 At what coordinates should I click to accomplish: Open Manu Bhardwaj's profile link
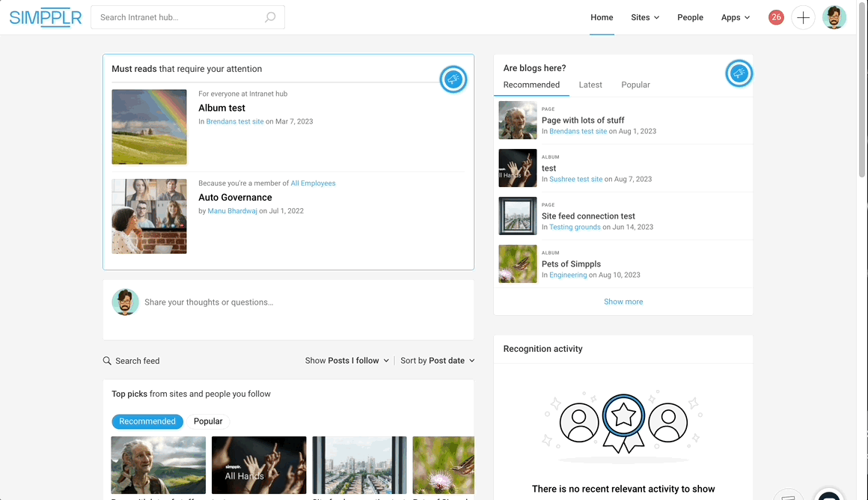click(232, 210)
